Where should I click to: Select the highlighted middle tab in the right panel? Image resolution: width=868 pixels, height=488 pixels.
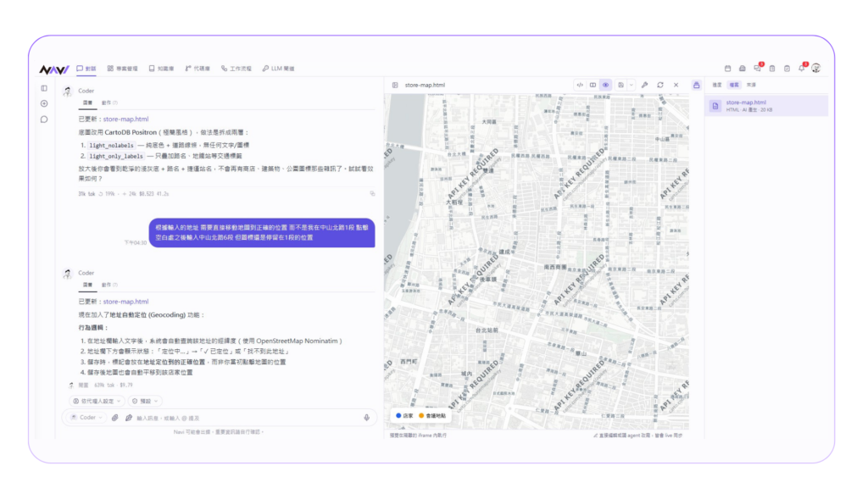coord(734,86)
